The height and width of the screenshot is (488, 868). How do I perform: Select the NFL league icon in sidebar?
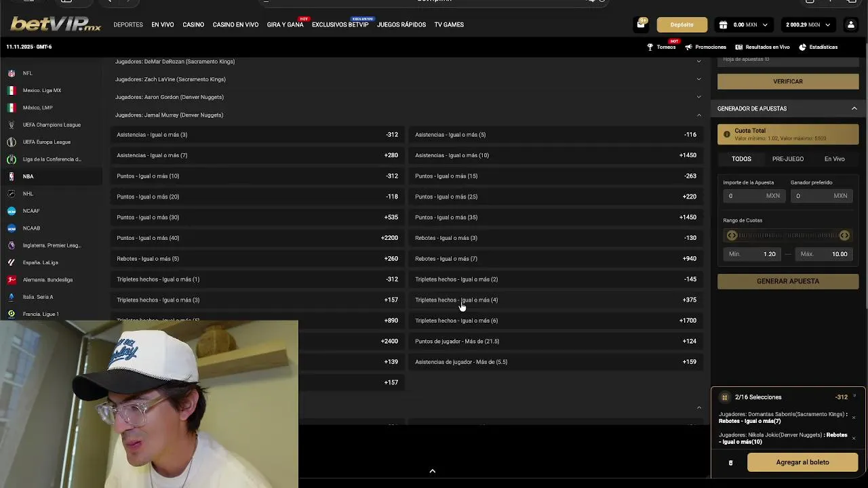click(x=12, y=73)
